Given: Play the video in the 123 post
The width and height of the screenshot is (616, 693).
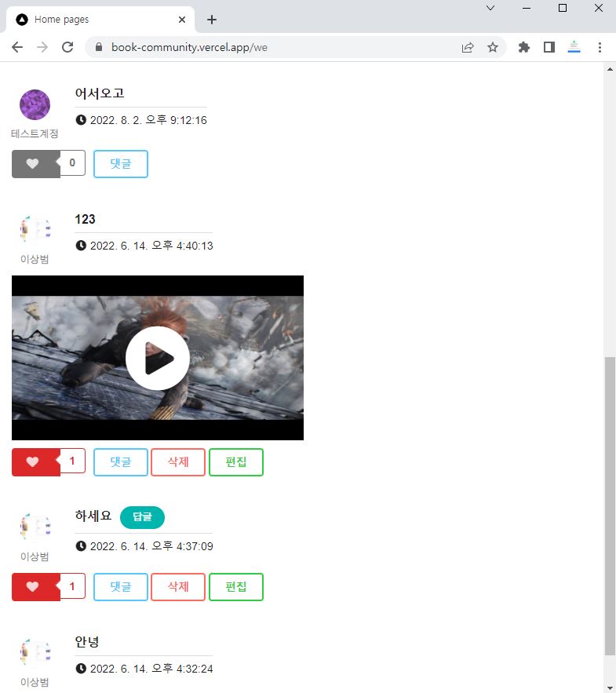Looking at the screenshot, I should (x=158, y=358).
